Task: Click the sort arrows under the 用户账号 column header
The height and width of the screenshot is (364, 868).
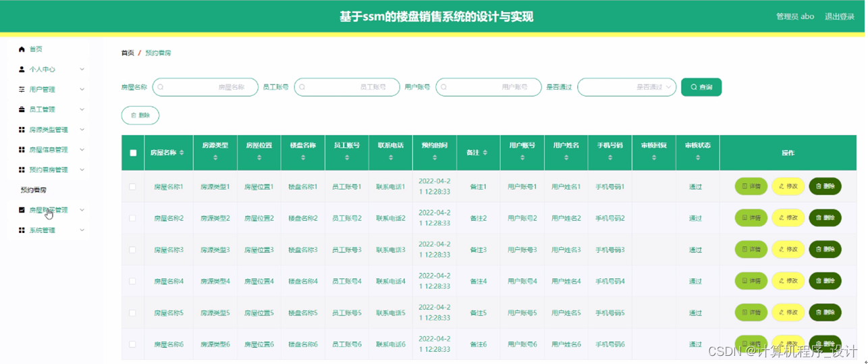Action: pyautogui.click(x=522, y=157)
